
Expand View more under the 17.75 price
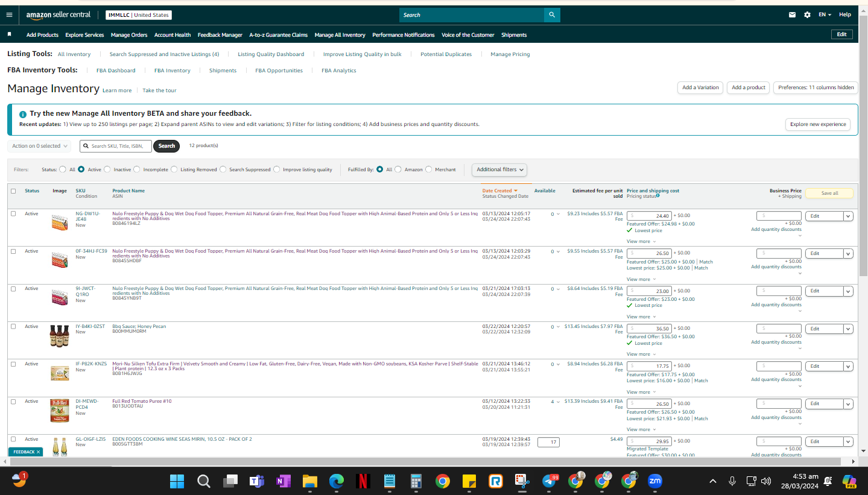[641, 392]
